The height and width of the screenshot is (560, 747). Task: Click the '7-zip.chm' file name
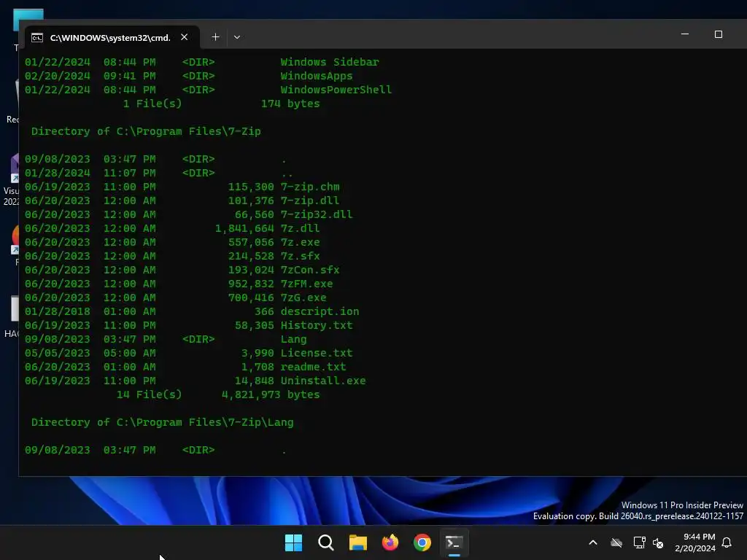[x=310, y=187]
